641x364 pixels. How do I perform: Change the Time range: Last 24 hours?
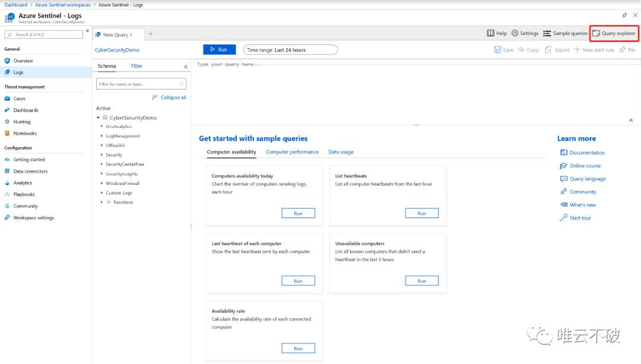290,50
